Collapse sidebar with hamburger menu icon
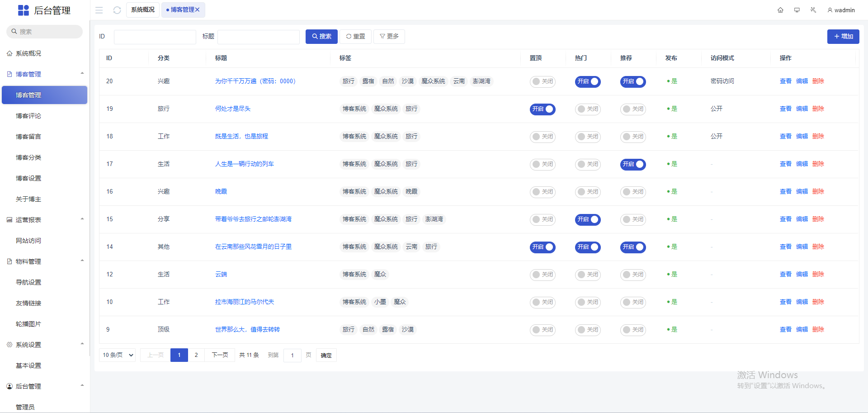Screen dimensions: 868x413 [99, 10]
